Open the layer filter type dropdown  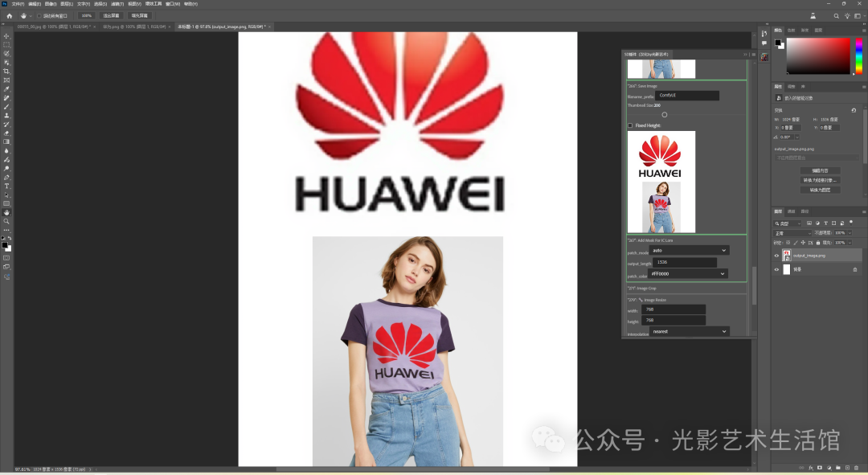point(788,223)
